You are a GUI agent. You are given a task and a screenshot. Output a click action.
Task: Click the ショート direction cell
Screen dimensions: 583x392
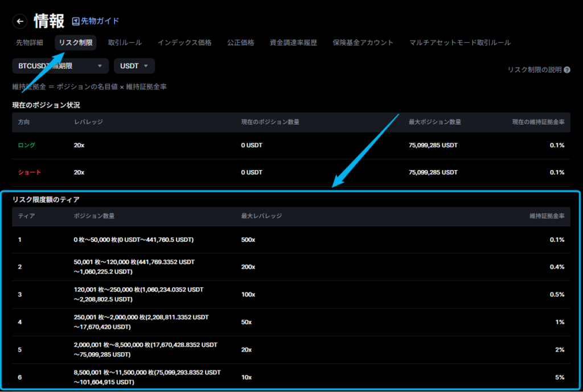coord(30,172)
